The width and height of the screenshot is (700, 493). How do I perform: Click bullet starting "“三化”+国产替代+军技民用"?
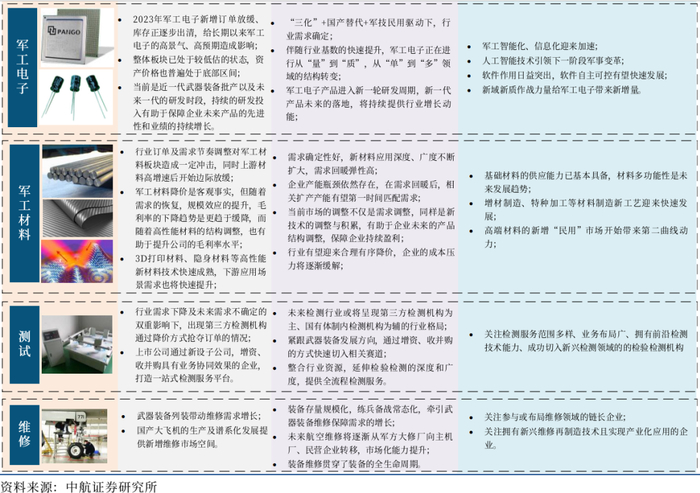click(369, 29)
